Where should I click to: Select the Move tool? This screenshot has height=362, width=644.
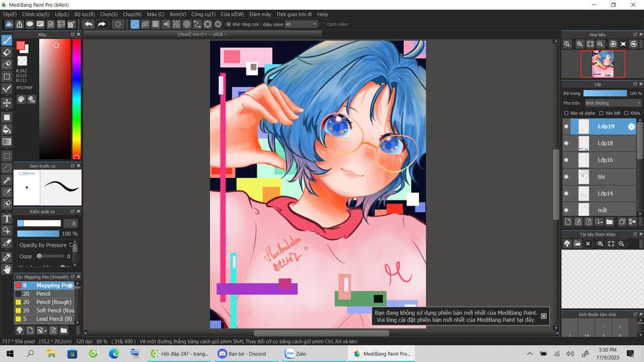[x=6, y=102]
